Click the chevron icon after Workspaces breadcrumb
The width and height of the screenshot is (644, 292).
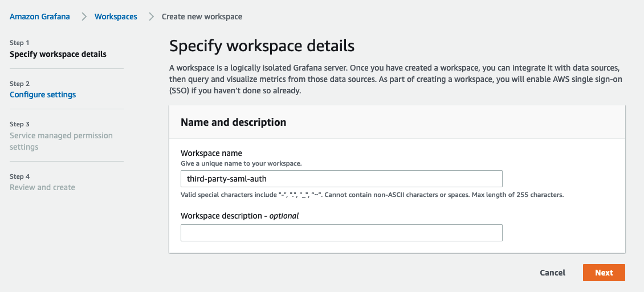point(151,17)
